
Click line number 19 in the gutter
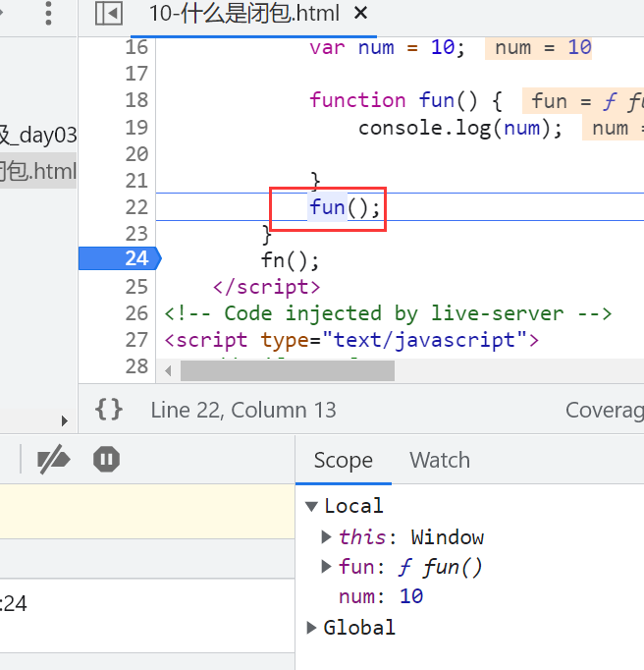(x=135, y=127)
